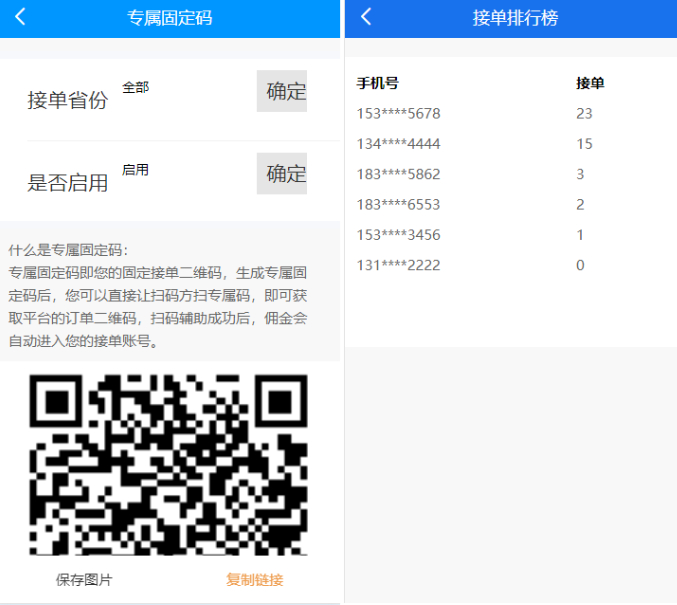
Task: Click the 接单 column header
Action: point(590,83)
